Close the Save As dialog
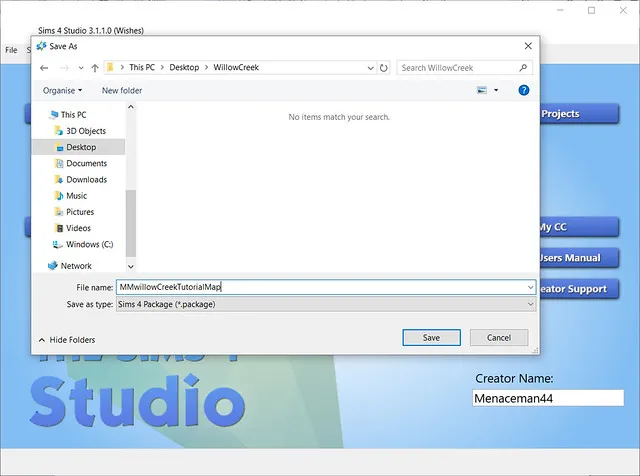640x476 pixels. [x=528, y=46]
